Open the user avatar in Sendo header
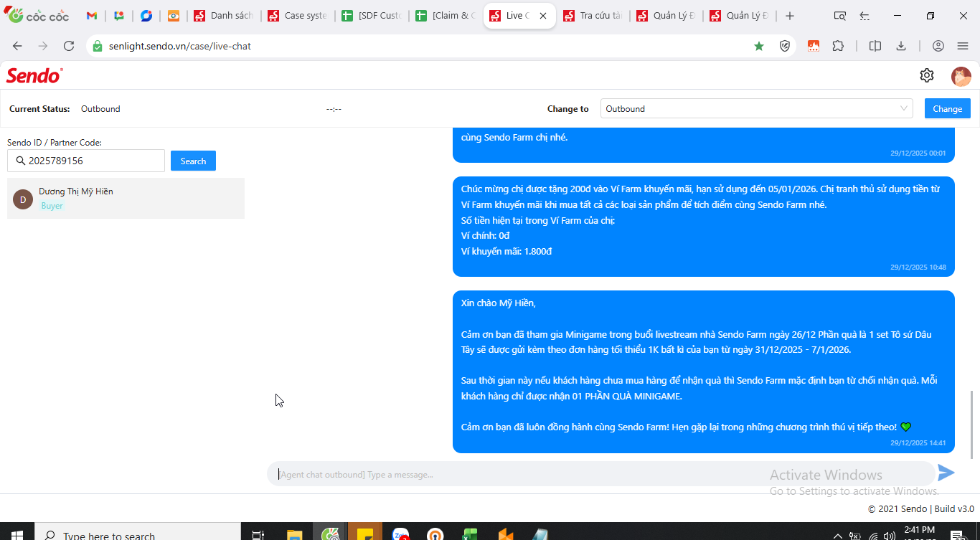Screen dimensions: 980x540 (961, 76)
